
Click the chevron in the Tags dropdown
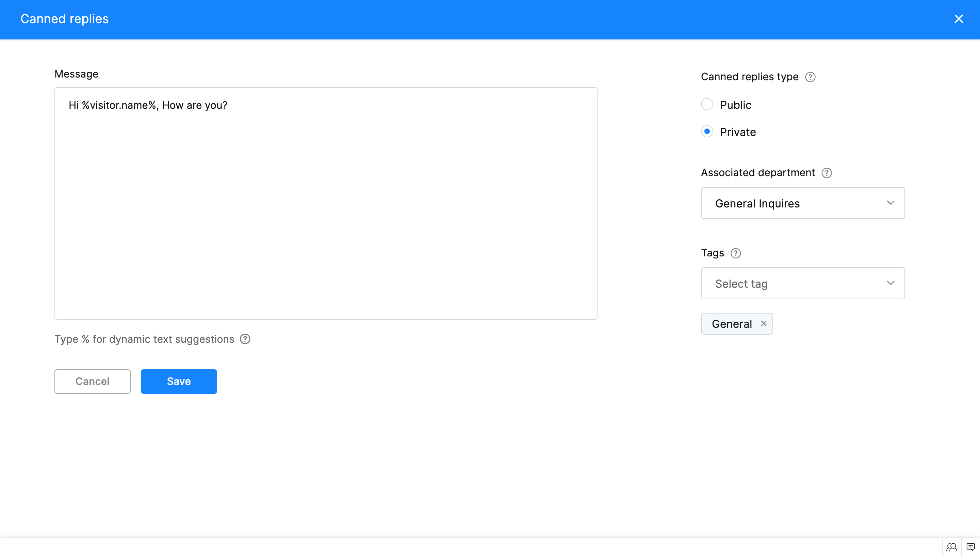(x=891, y=283)
